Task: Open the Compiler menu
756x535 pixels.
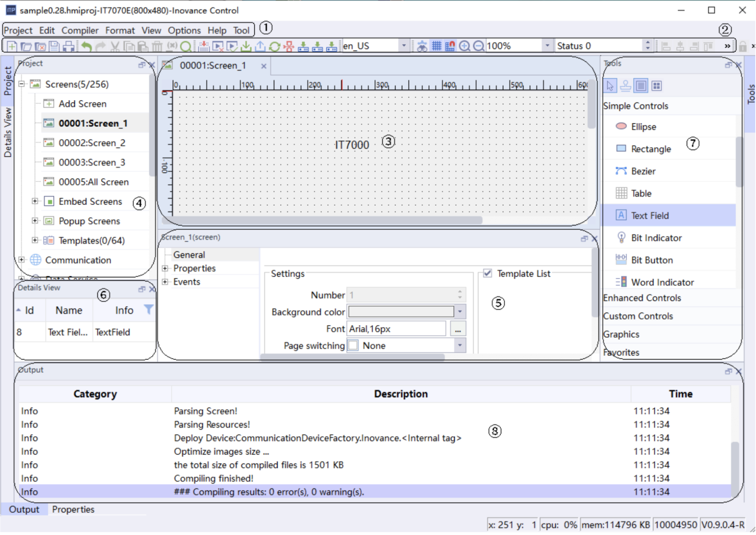Action: 80,31
